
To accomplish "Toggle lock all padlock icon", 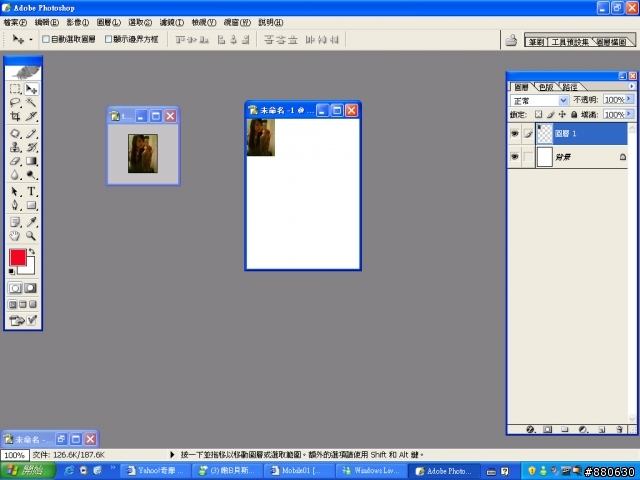I will (574, 115).
